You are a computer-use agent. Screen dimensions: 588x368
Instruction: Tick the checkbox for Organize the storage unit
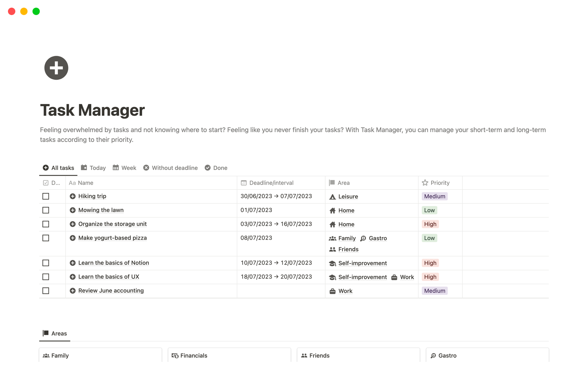46,224
